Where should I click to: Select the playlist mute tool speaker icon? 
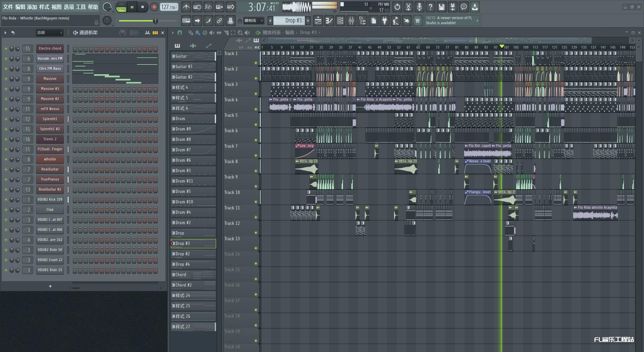[x=212, y=33]
